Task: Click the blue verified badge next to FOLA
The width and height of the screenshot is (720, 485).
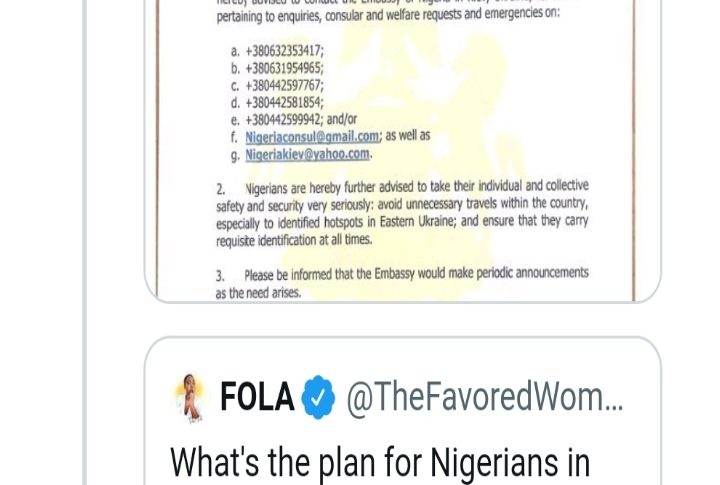Action: [319, 398]
